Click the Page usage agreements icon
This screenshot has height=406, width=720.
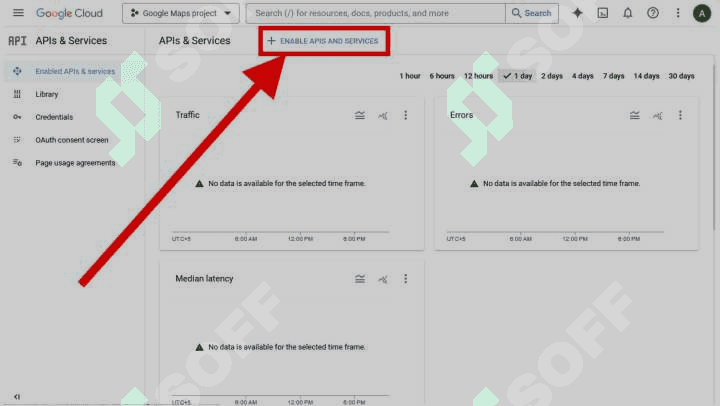pyautogui.click(x=17, y=163)
